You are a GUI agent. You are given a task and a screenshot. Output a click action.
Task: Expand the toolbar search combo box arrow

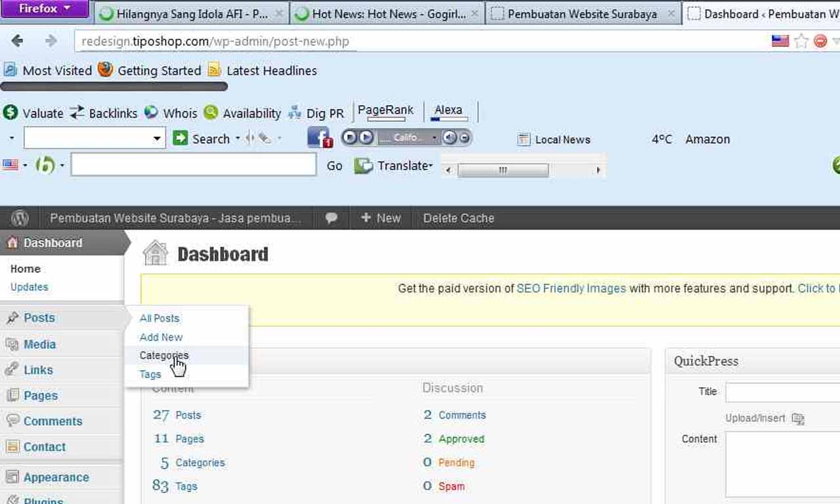pyautogui.click(x=157, y=138)
